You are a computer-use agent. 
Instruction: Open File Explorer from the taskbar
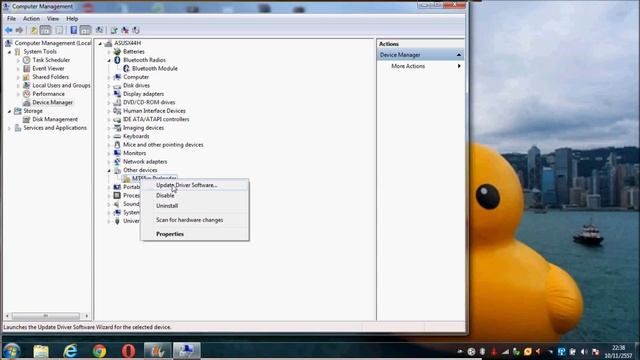point(41,351)
